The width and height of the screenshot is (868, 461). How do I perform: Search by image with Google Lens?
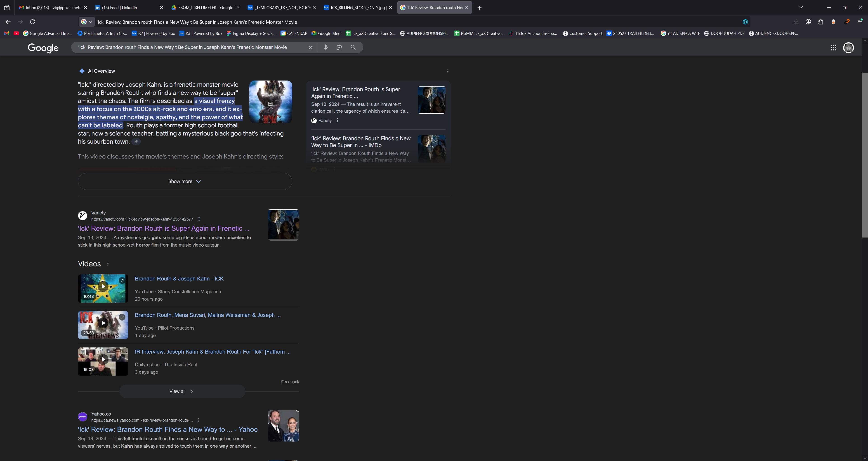[x=339, y=48]
